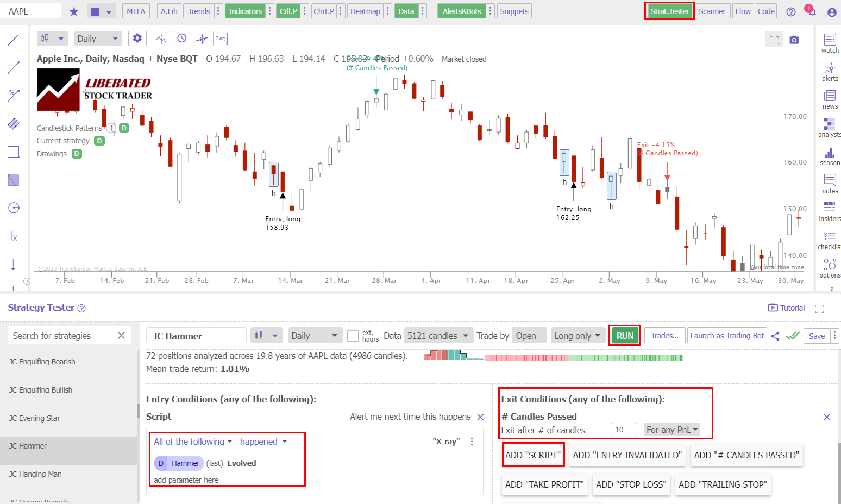Viewport: 841px width, 504px height.
Task: Select the Text tool in the left toolbar
Action: [13, 236]
